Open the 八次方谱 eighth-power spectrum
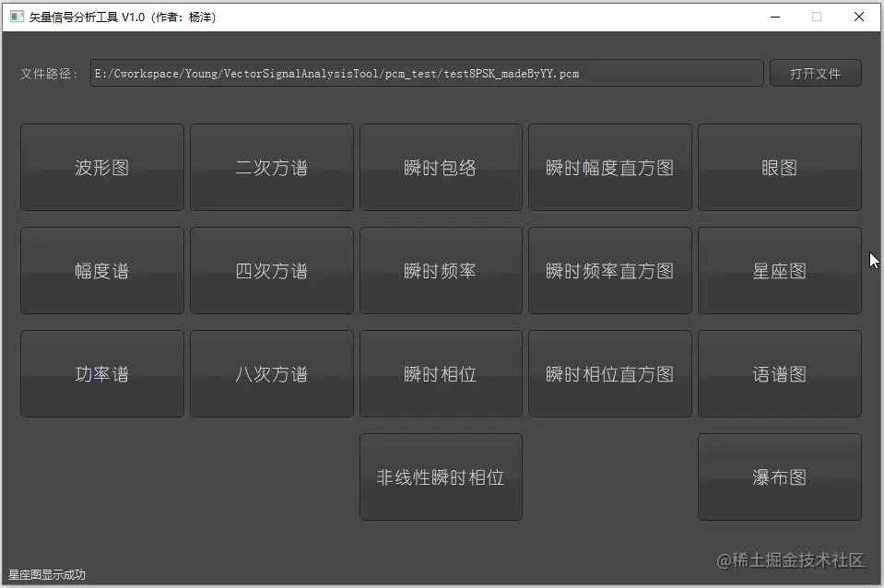 pos(271,373)
